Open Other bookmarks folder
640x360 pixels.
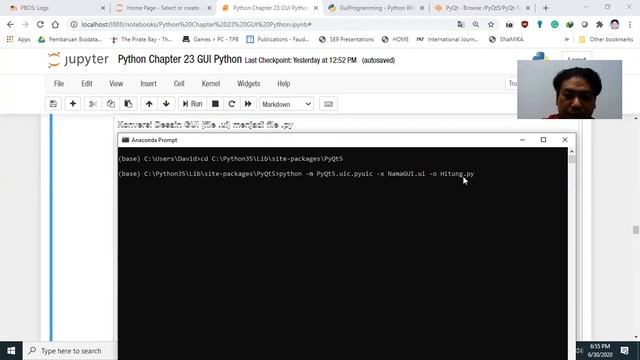pos(606,40)
